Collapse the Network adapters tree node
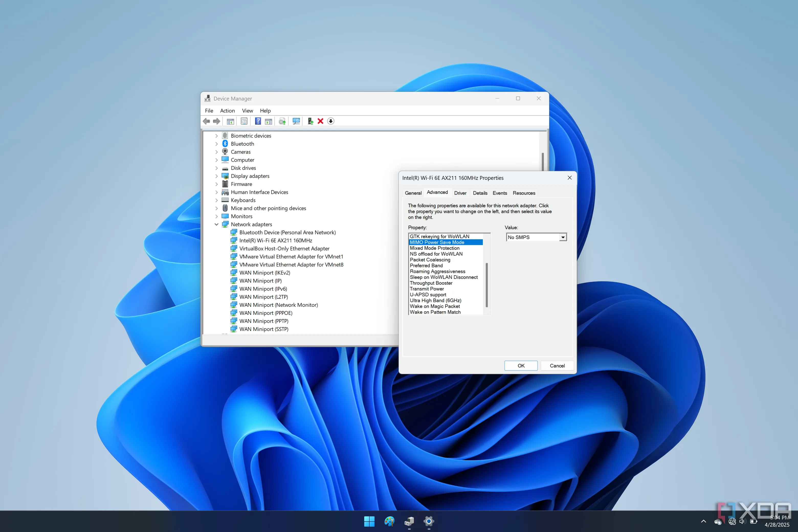The image size is (798, 532). pyautogui.click(x=216, y=224)
